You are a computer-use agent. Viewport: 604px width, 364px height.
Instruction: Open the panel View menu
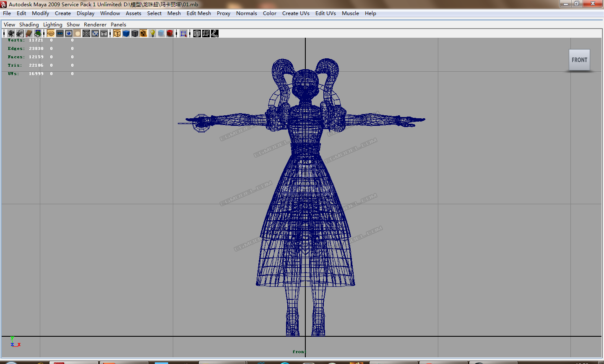pos(9,24)
